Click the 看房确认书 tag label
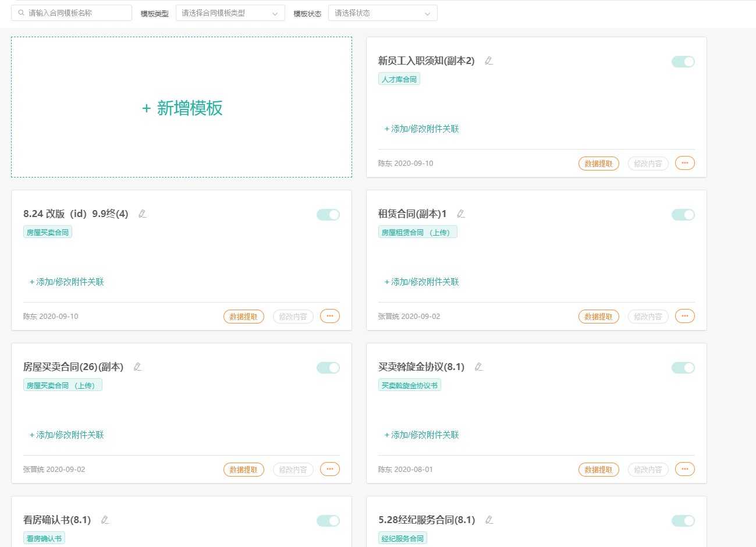 pos(44,538)
